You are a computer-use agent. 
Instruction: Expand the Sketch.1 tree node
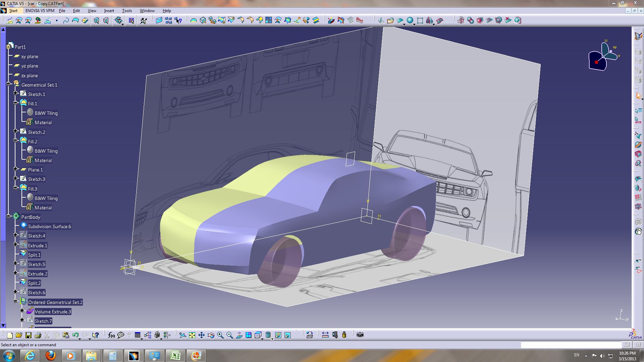(15, 93)
